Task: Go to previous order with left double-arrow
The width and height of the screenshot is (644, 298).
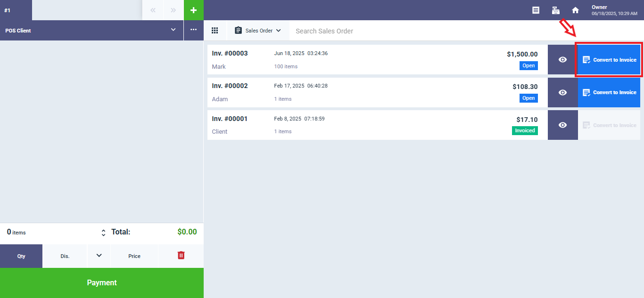Action: (153, 10)
